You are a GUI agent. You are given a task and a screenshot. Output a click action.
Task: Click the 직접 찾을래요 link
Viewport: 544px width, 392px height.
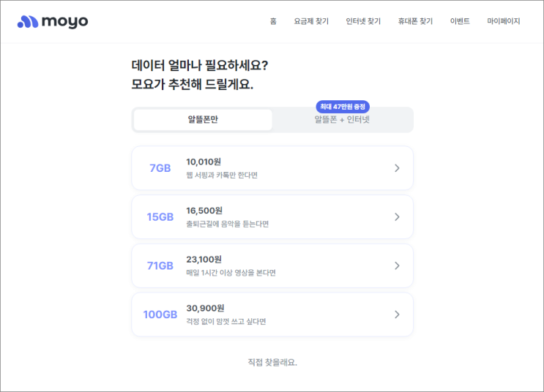(x=272, y=362)
